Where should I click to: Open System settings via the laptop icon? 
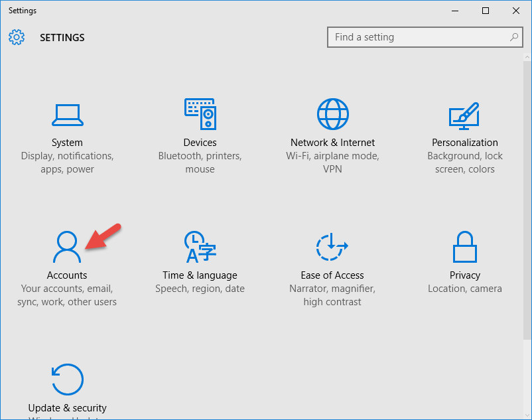click(x=66, y=113)
